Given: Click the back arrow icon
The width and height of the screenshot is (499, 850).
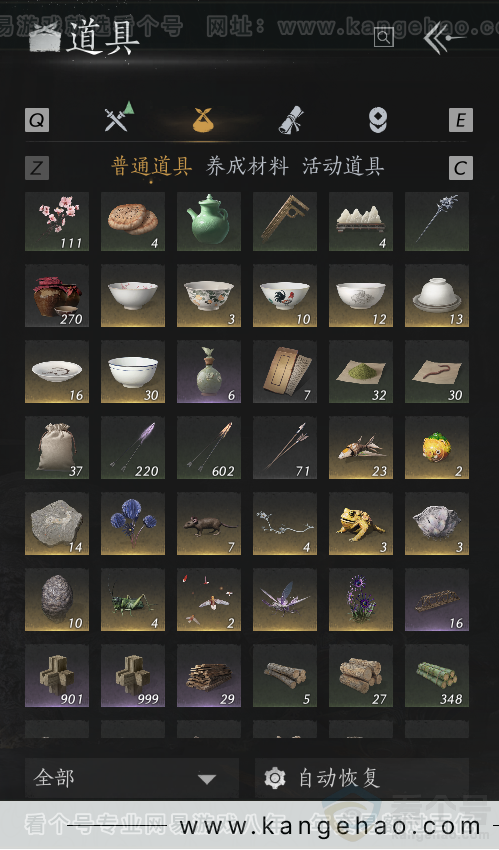Looking at the screenshot, I should (444, 37).
